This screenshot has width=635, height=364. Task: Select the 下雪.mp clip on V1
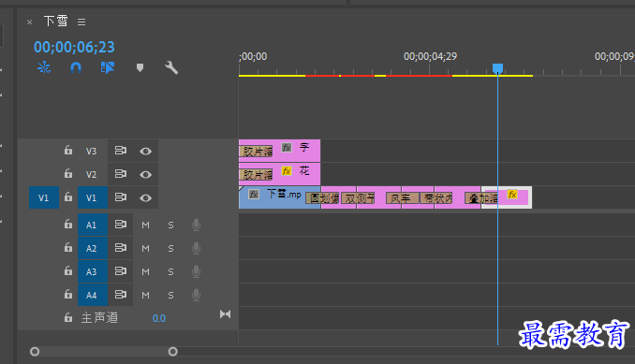click(x=279, y=197)
